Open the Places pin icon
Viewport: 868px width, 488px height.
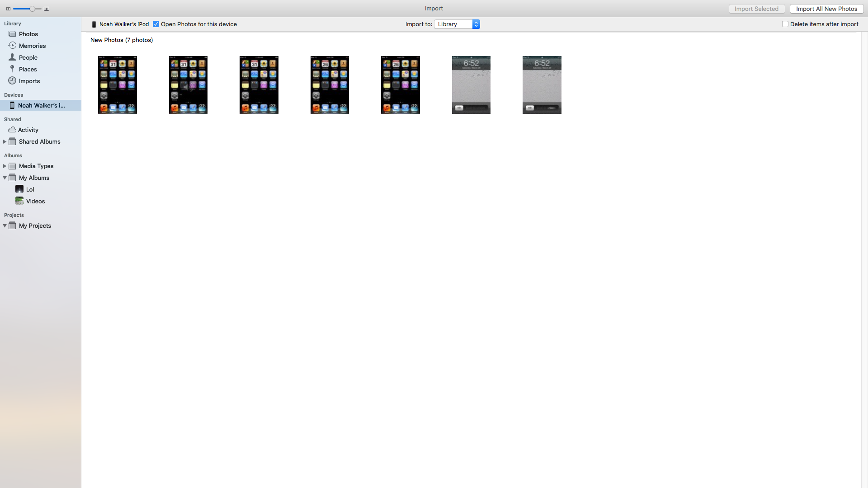pos(12,69)
